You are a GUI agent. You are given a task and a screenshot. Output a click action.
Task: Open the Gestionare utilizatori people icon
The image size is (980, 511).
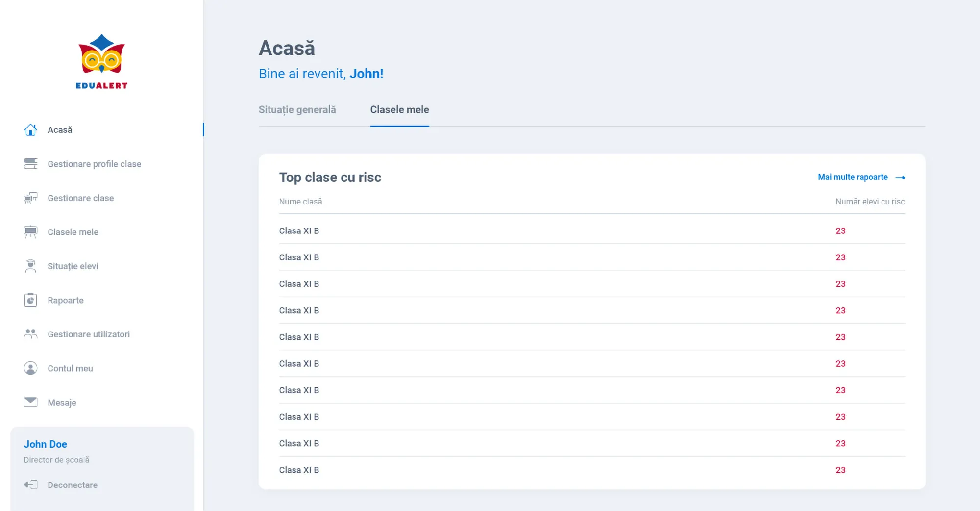[x=30, y=334]
